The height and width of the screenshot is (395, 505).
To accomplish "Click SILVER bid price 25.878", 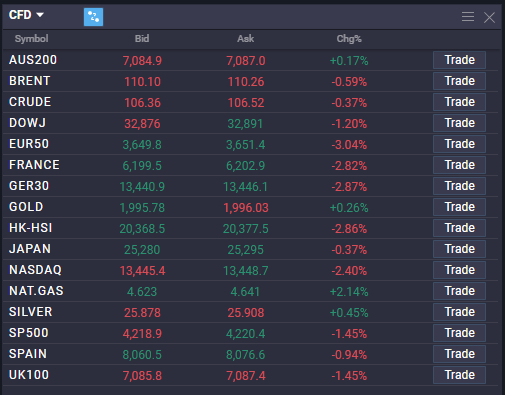I will [x=142, y=313].
